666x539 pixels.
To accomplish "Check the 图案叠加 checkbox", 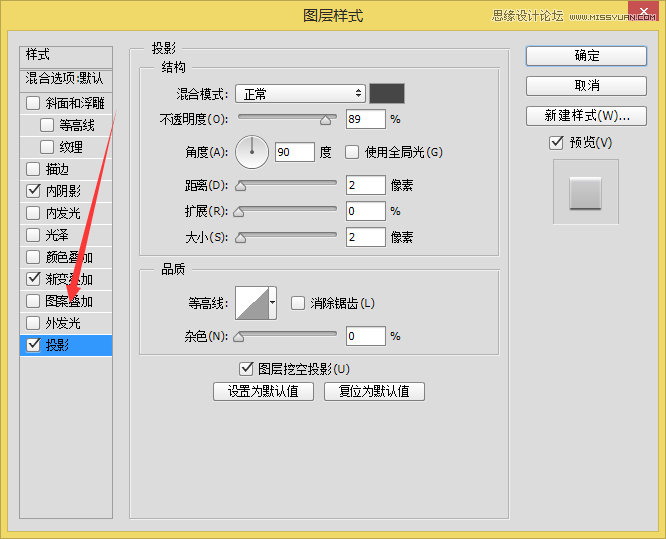I will coord(33,301).
